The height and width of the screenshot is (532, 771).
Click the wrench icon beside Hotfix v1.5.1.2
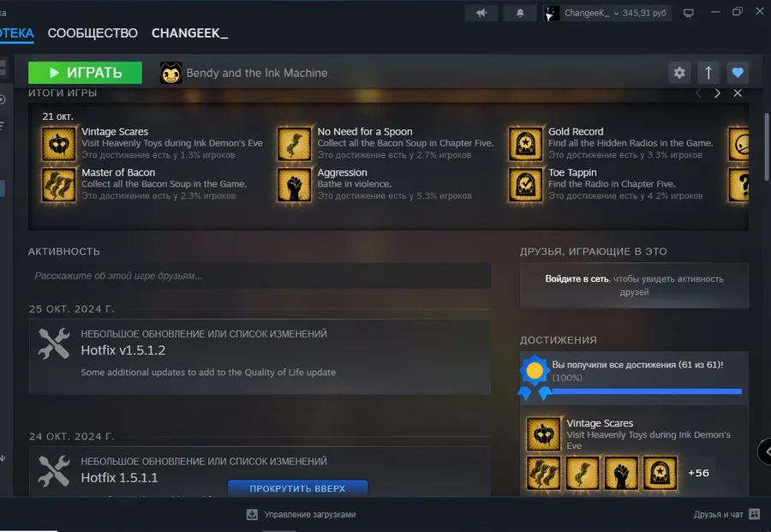tap(54, 344)
